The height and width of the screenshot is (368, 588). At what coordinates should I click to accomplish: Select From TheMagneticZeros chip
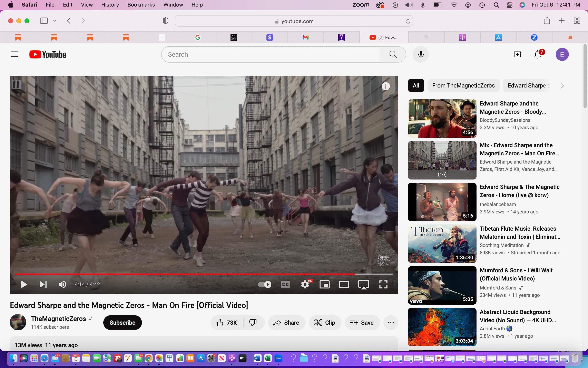click(463, 85)
